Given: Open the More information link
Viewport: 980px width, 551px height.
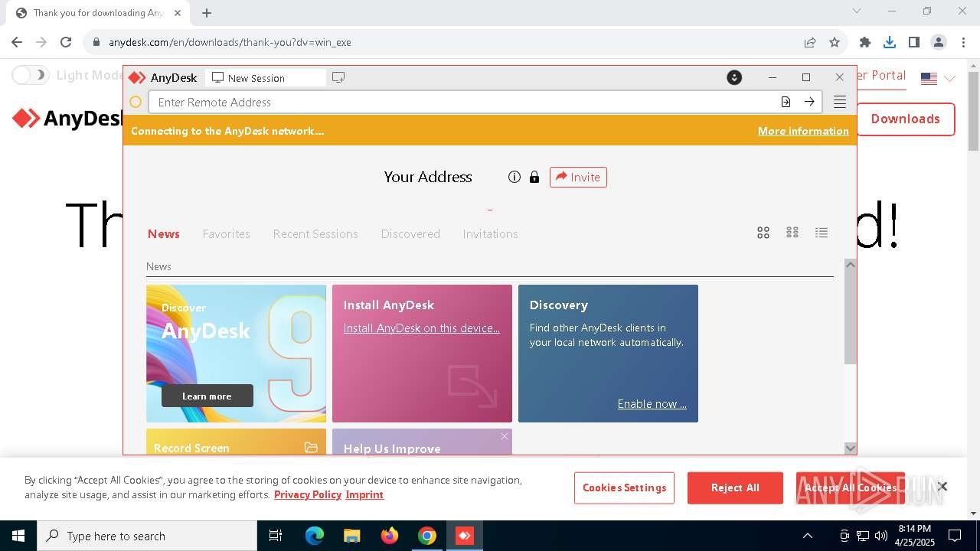Looking at the screenshot, I should 803,131.
